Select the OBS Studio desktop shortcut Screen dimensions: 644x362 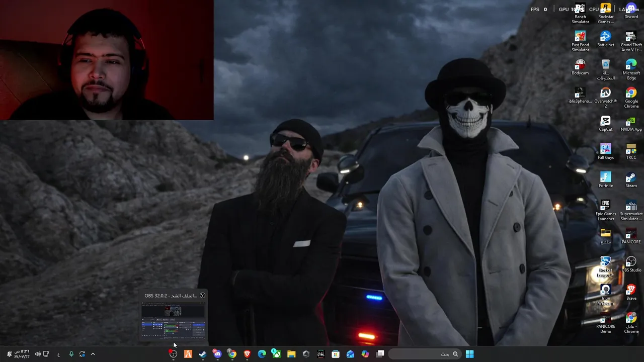[631, 264]
